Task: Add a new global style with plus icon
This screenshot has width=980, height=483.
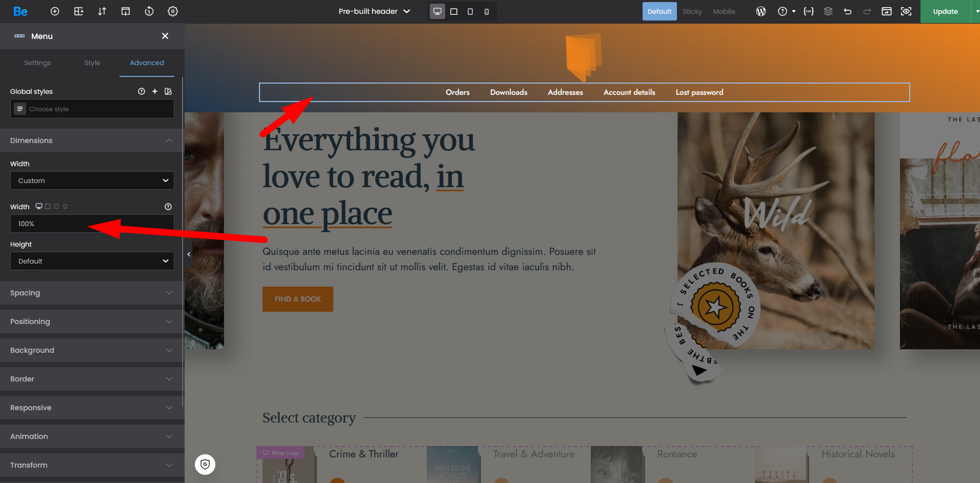Action: 155,91
